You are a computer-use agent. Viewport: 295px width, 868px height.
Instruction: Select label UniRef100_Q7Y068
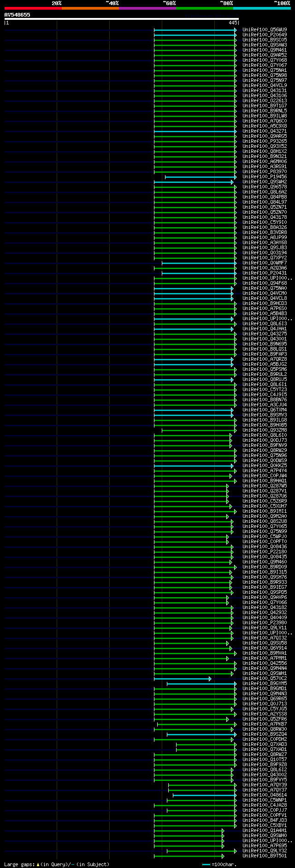click(x=265, y=60)
